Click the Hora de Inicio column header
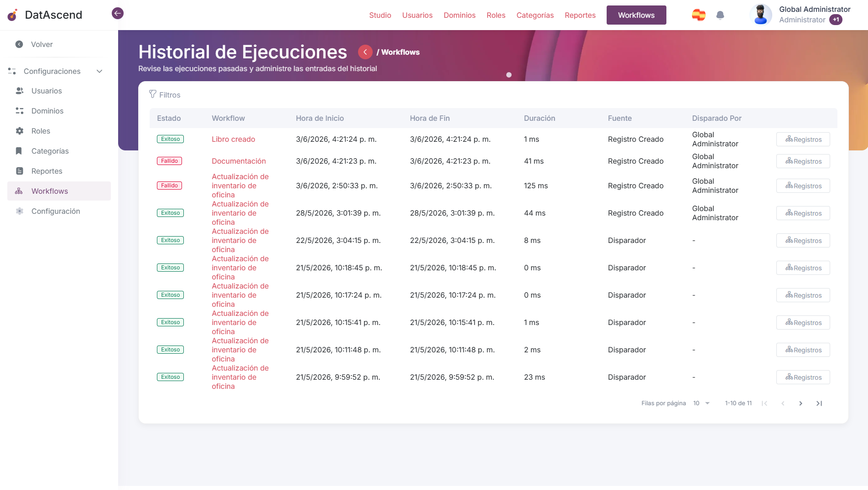This screenshot has width=868, height=490. point(320,118)
